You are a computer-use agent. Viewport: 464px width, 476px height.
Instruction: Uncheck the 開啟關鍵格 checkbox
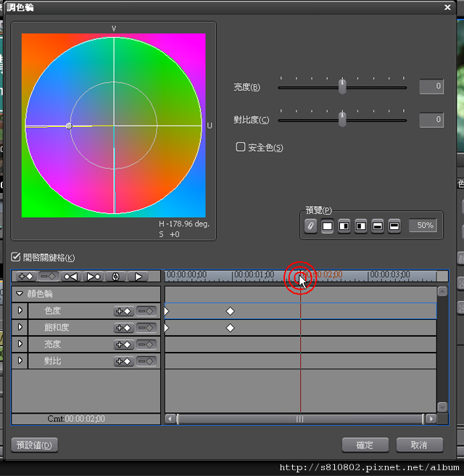point(15,257)
